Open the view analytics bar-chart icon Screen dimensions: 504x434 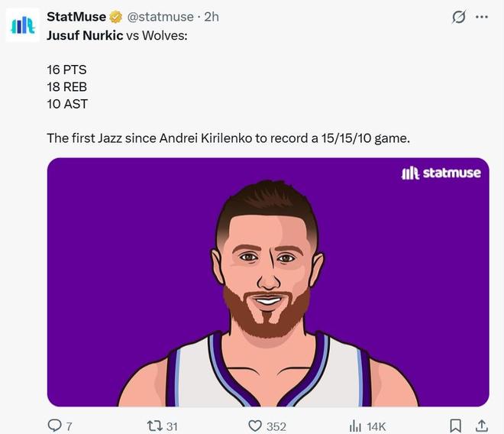(355, 426)
